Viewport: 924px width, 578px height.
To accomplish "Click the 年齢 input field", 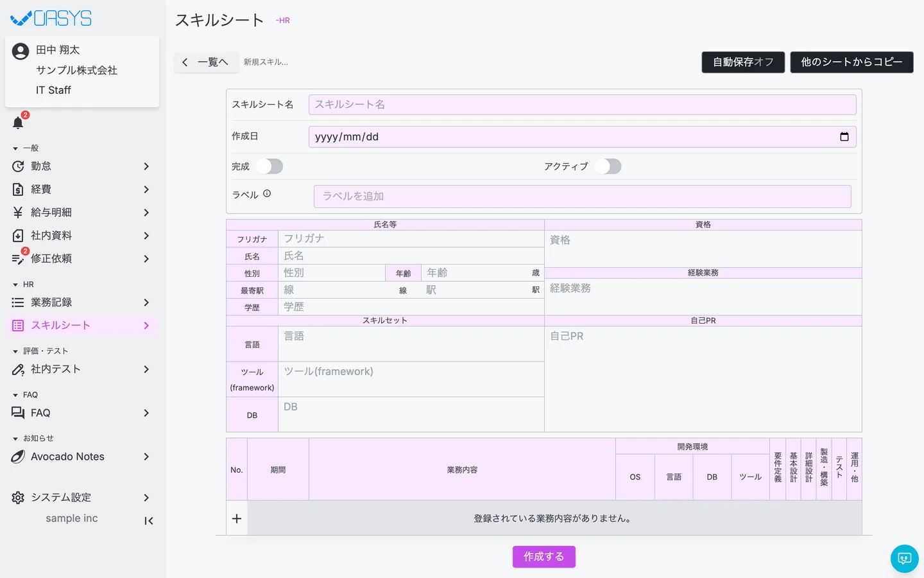I will pyautogui.click(x=475, y=273).
